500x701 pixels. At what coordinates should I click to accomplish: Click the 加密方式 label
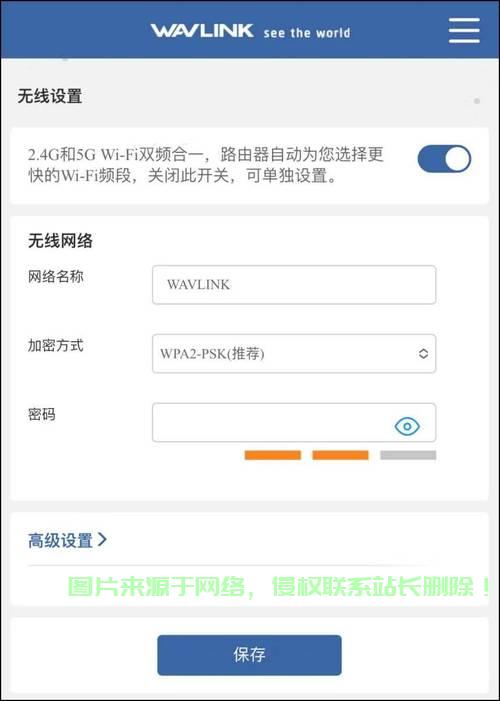coord(55,346)
